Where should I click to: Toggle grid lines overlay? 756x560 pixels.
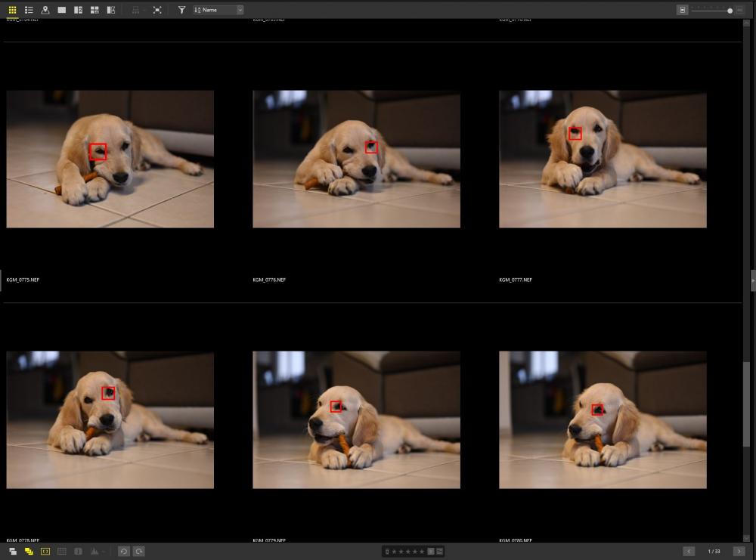(62, 552)
